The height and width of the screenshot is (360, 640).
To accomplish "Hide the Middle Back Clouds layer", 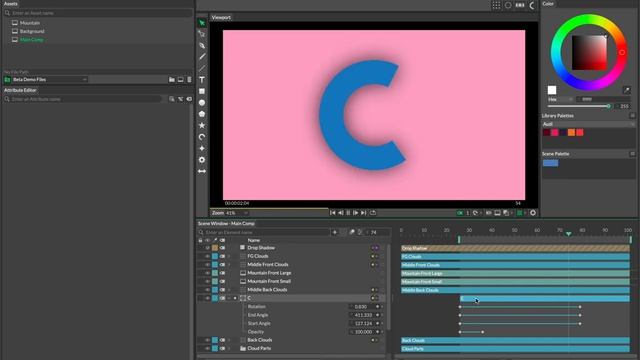I will [207, 290].
